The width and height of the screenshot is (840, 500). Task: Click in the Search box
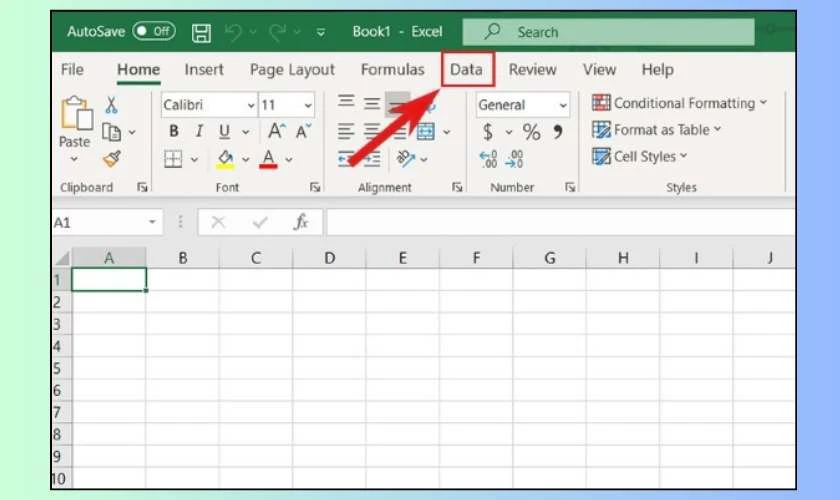click(x=620, y=32)
